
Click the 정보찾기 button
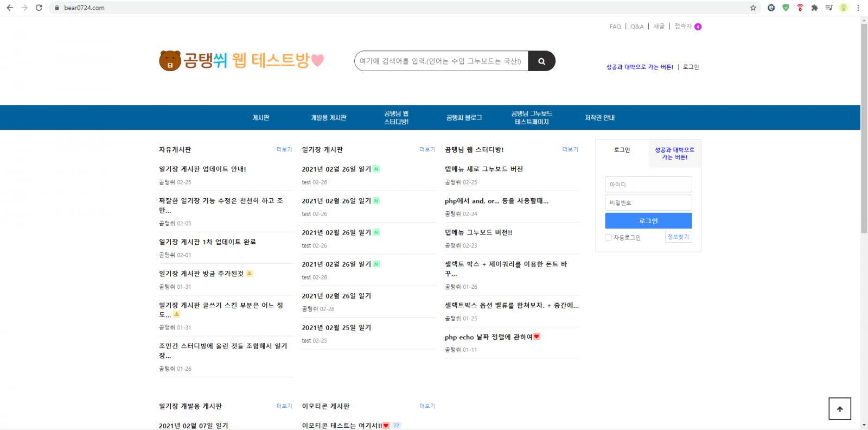pyautogui.click(x=678, y=237)
